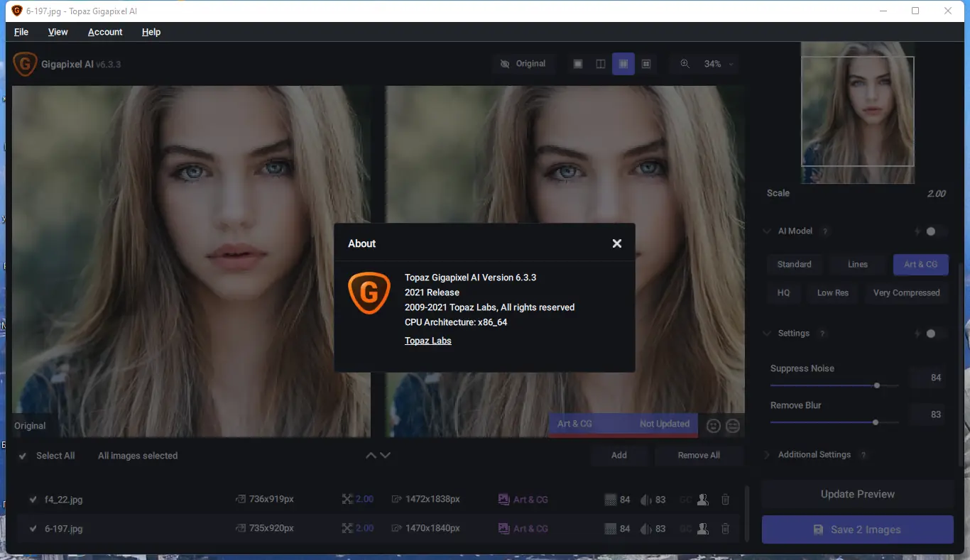Uncheck the 6-197.jpg checkbox
The width and height of the screenshot is (970, 560).
click(x=33, y=529)
